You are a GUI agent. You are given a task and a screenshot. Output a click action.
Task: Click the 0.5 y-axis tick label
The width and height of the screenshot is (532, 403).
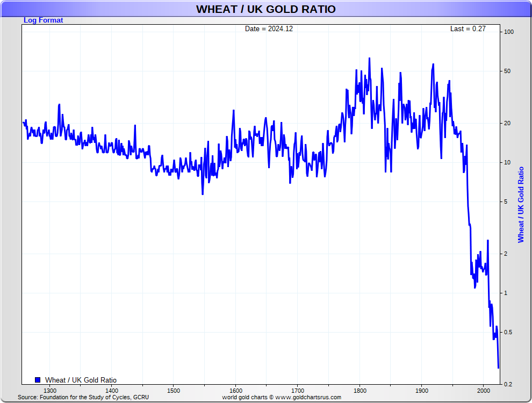[x=508, y=333]
